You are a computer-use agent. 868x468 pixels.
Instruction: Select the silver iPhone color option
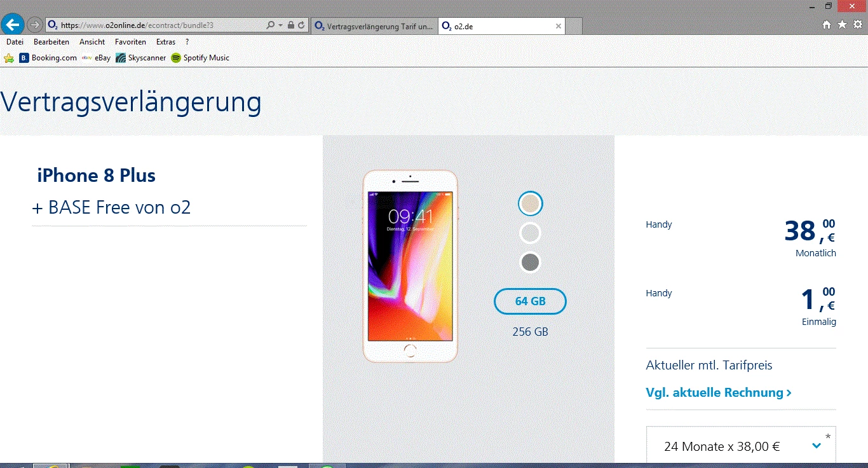pyautogui.click(x=530, y=233)
